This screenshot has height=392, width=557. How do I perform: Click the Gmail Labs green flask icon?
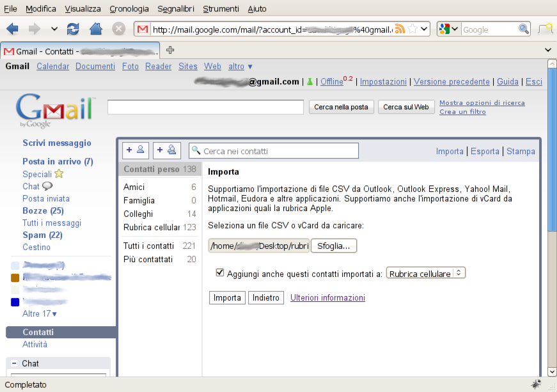310,82
